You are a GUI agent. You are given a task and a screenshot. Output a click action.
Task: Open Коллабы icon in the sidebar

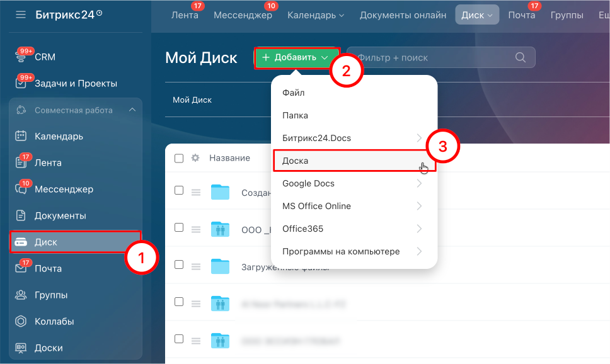[21, 321]
